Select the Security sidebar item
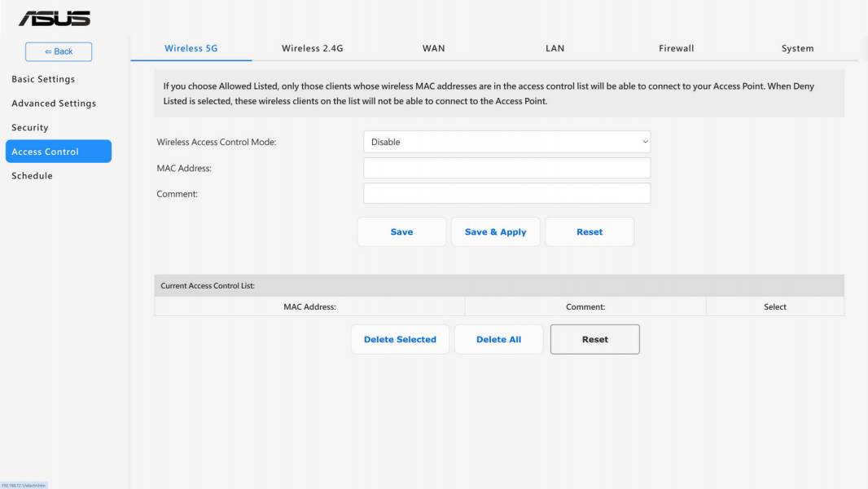 click(x=30, y=127)
